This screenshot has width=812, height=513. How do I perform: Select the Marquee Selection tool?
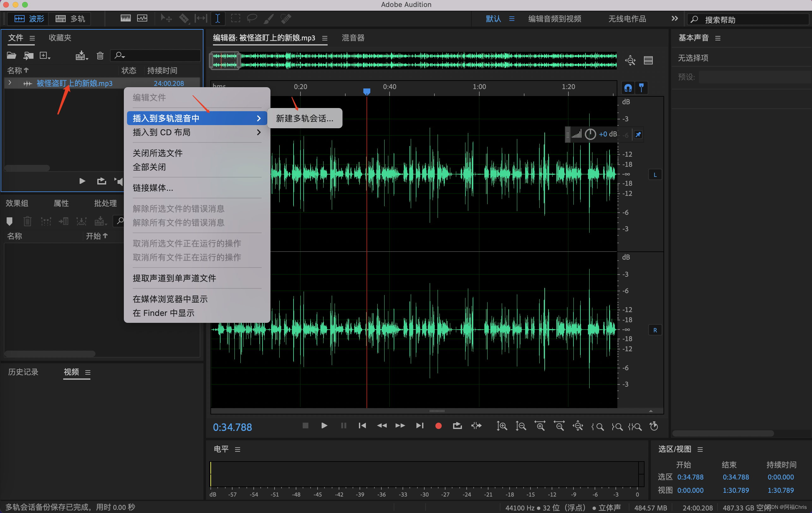pos(235,18)
